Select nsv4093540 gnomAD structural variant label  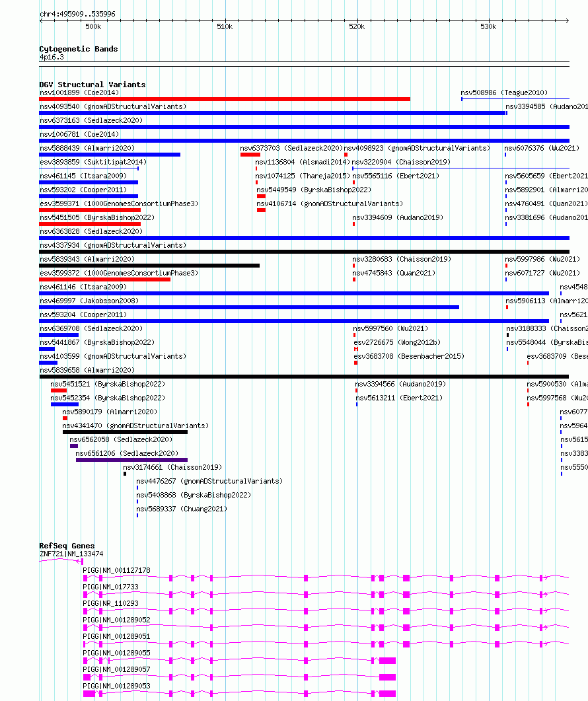tap(113, 106)
